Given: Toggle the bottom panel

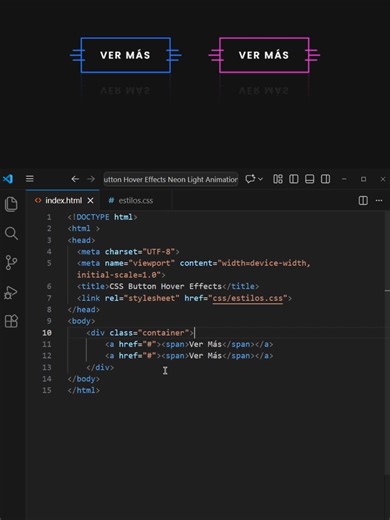Looking at the screenshot, I should click(310, 179).
